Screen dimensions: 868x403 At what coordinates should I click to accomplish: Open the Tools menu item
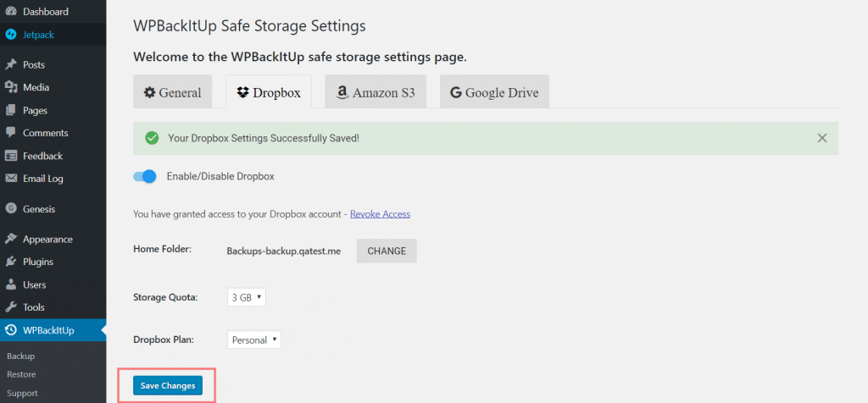point(53,307)
